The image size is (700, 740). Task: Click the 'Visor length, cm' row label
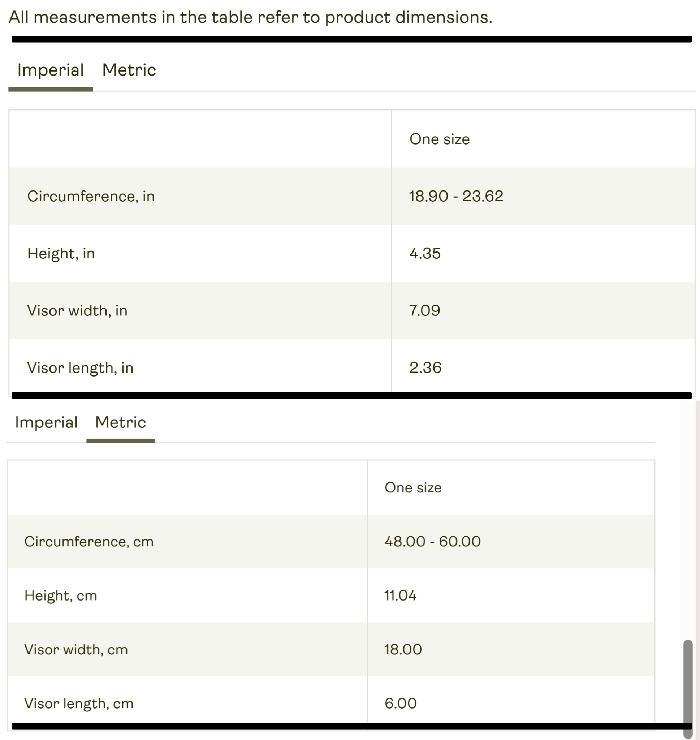coord(79,704)
